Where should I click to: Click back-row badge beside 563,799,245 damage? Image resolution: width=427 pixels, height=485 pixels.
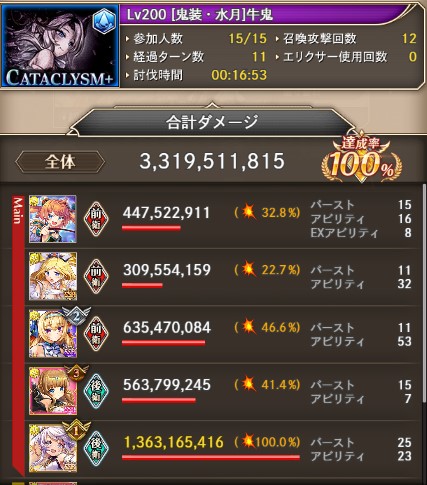click(x=96, y=391)
